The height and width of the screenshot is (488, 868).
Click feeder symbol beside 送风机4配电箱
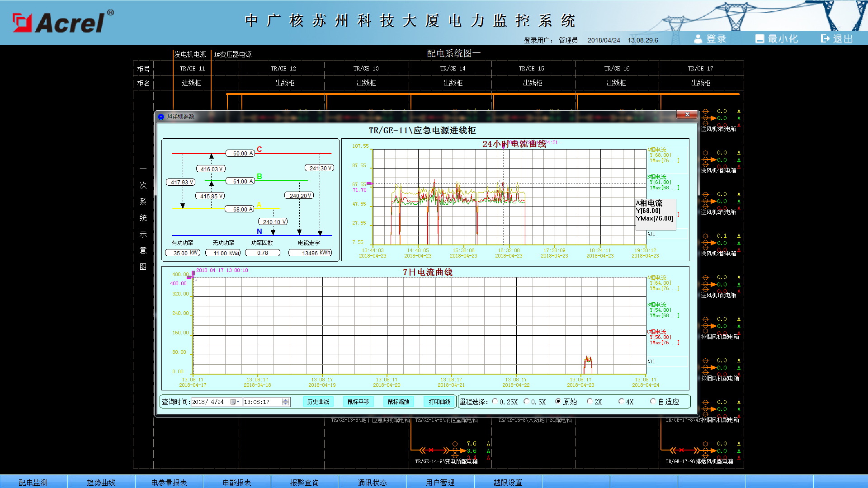pyautogui.click(x=708, y=160)
